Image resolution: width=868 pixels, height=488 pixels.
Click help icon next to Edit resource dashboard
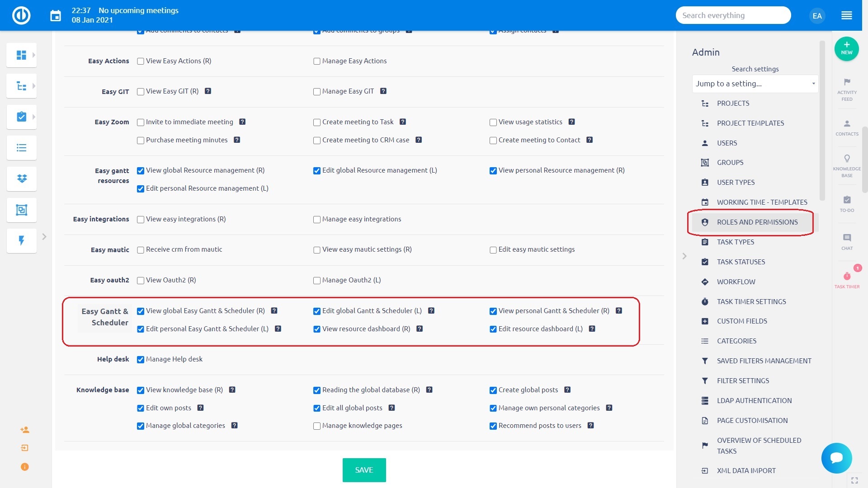(592, 329)
